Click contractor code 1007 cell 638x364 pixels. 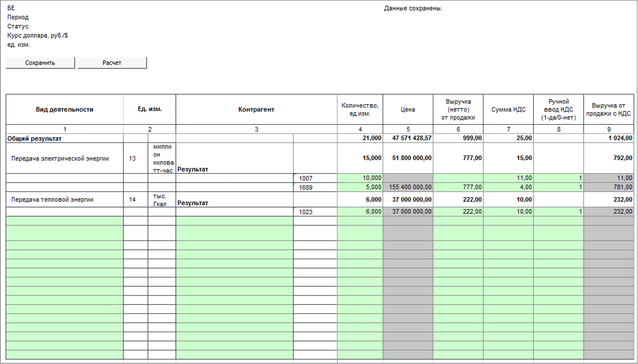(315, 178)
